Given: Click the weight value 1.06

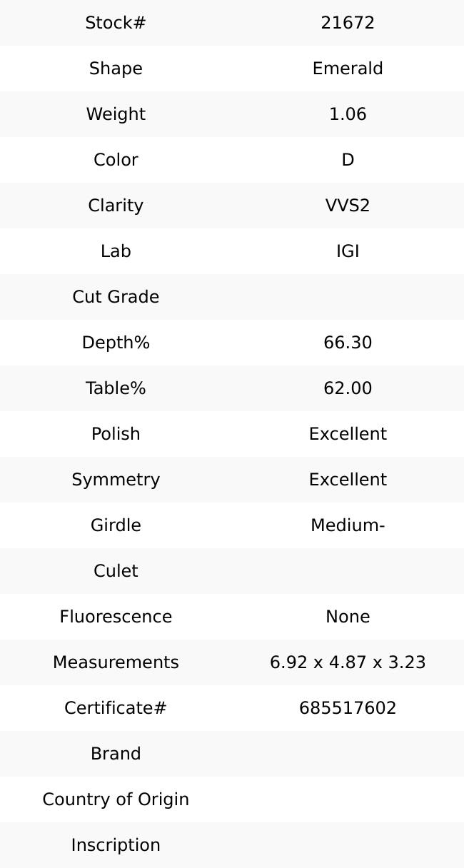Looking at the screenshot, I should pyautogui.click(x=348, y=114).
